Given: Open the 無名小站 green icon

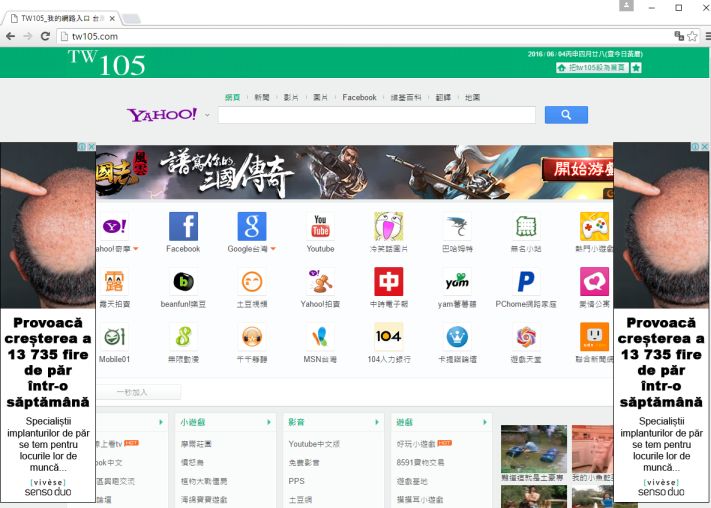Looking at the screenshot, I should 526,226.
